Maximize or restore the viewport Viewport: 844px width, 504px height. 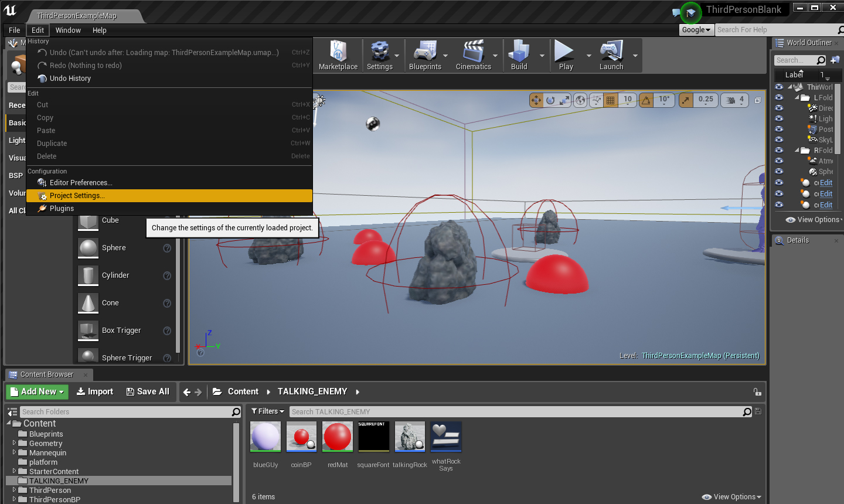coord(758,100)
